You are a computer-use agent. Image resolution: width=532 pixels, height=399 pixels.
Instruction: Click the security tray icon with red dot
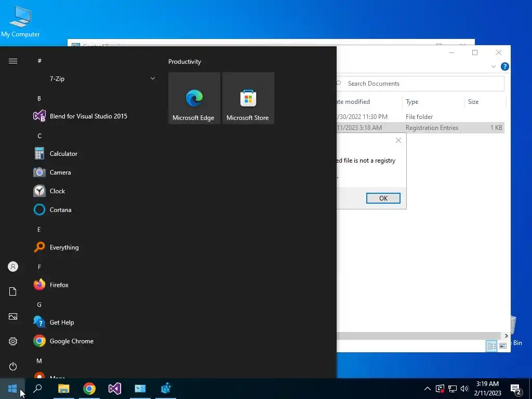[440, 389]
